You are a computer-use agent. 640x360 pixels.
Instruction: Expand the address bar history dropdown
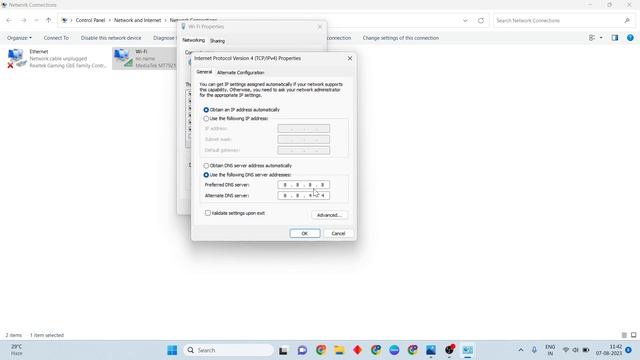tap(465, 20)
